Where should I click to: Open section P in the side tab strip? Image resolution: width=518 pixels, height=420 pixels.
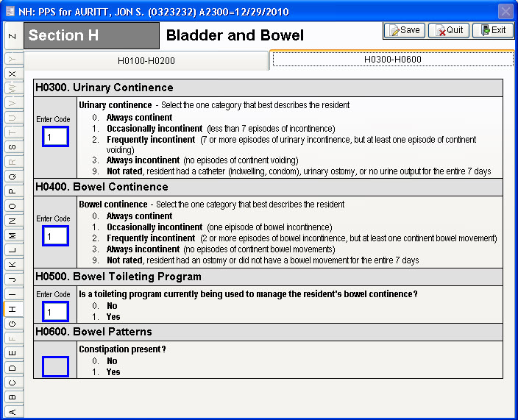pos(13,191)
